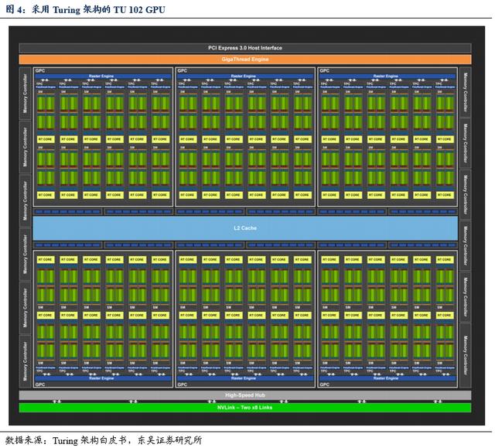
Task: Click the top-middle GPC label
Action: pyautogui.click(x=183, y=70)
